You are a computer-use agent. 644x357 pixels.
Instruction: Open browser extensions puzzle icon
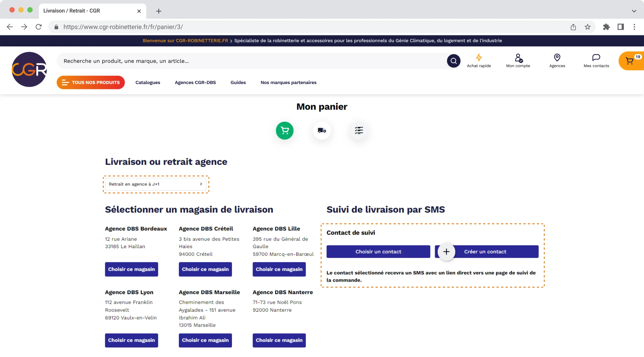click(x=606, y=27)
